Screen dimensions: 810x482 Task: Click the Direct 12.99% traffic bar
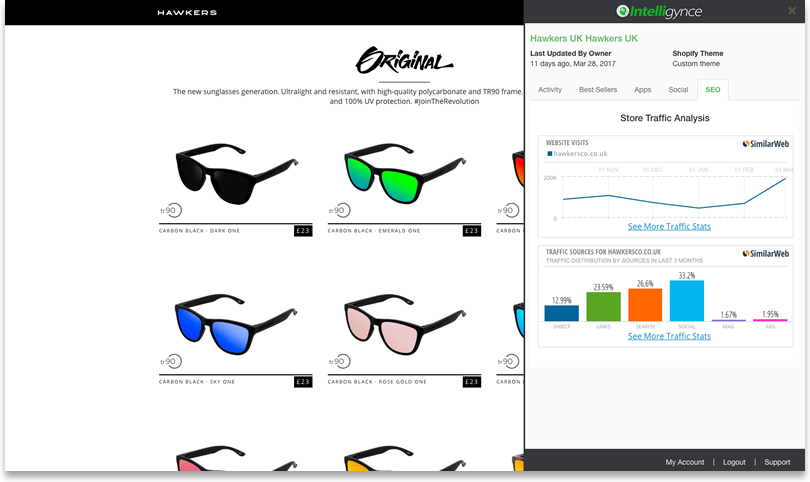click(562, 313)
